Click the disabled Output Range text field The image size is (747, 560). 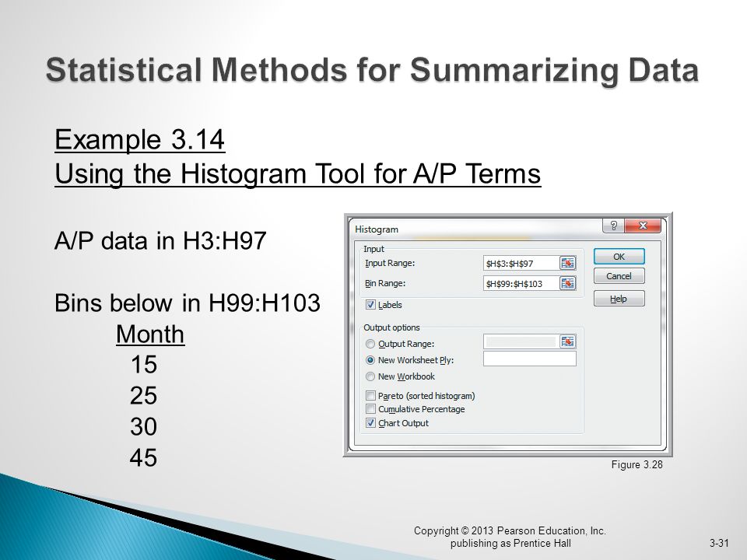[x=521, y=341]
